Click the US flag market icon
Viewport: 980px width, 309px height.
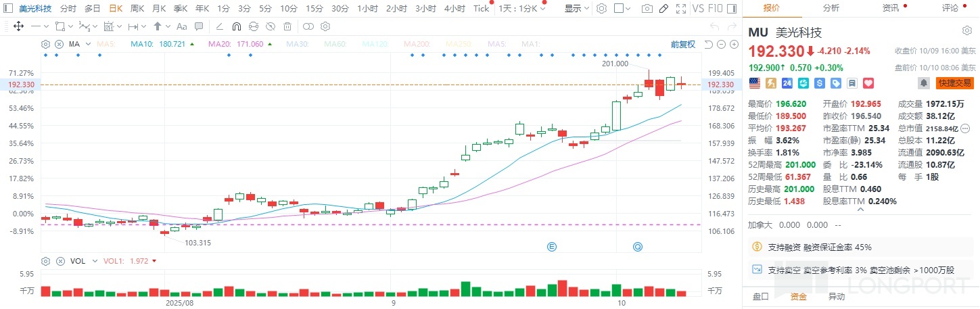tap(754, 83)
